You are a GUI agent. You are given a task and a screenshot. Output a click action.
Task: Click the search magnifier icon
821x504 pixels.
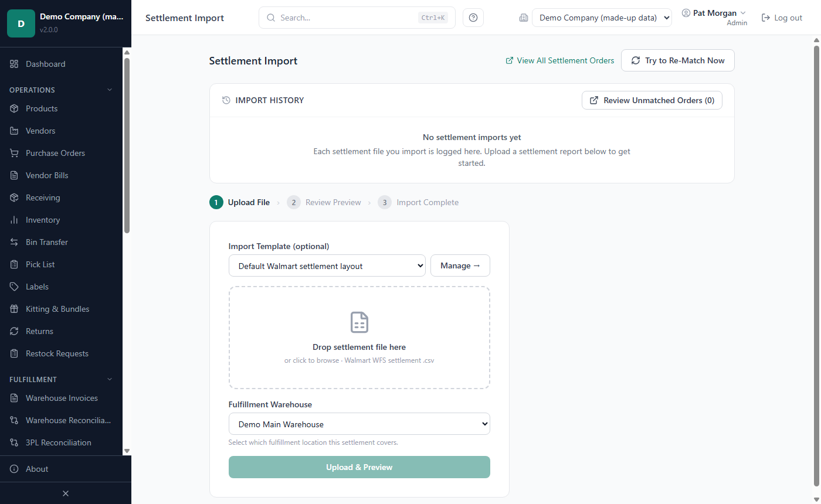(271, 18)
